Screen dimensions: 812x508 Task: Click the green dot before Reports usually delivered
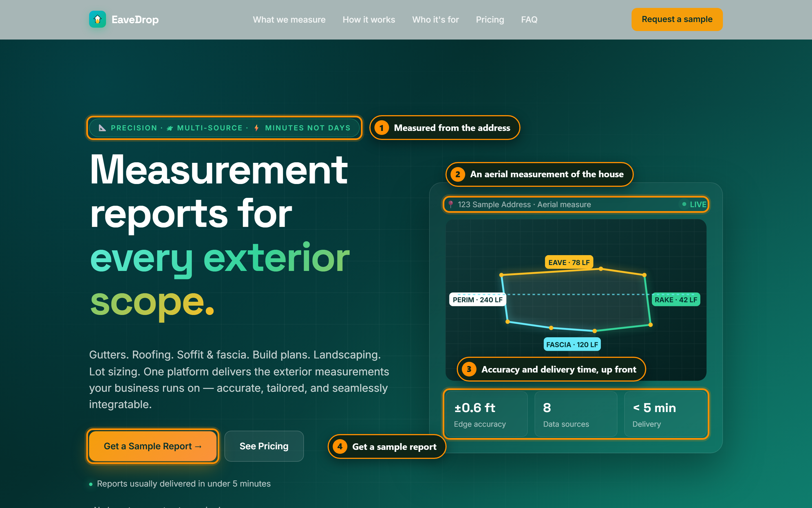click(x=91, y=484)
